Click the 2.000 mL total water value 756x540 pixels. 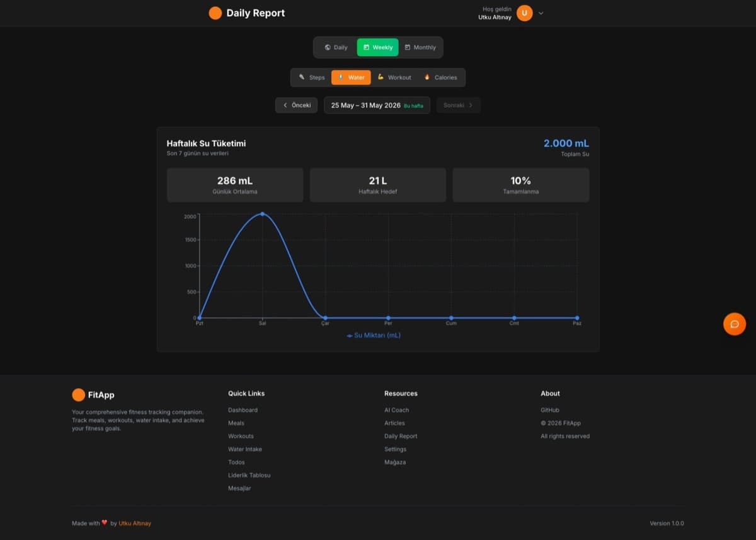click(x=566, y=144)
